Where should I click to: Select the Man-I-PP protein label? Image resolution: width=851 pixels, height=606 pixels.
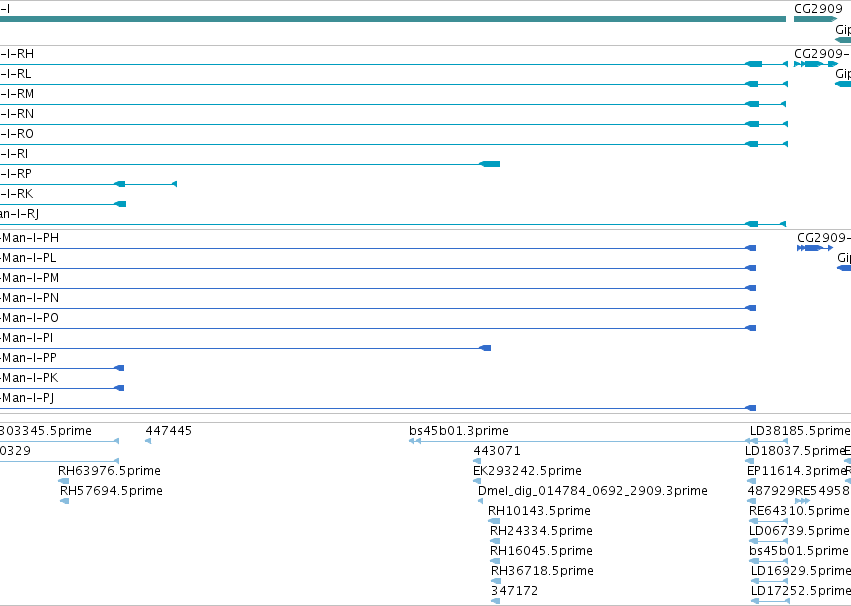tap(28, 358)
